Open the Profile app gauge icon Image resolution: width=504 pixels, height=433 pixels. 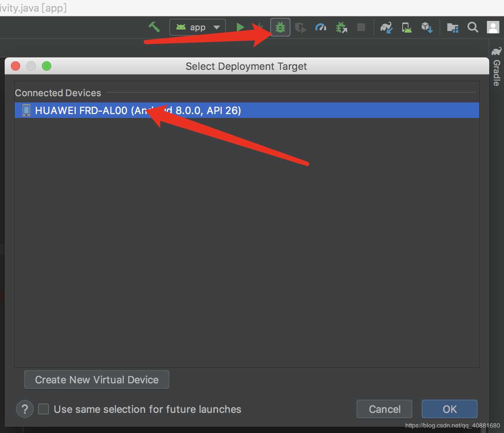click(x=321, y=27)
